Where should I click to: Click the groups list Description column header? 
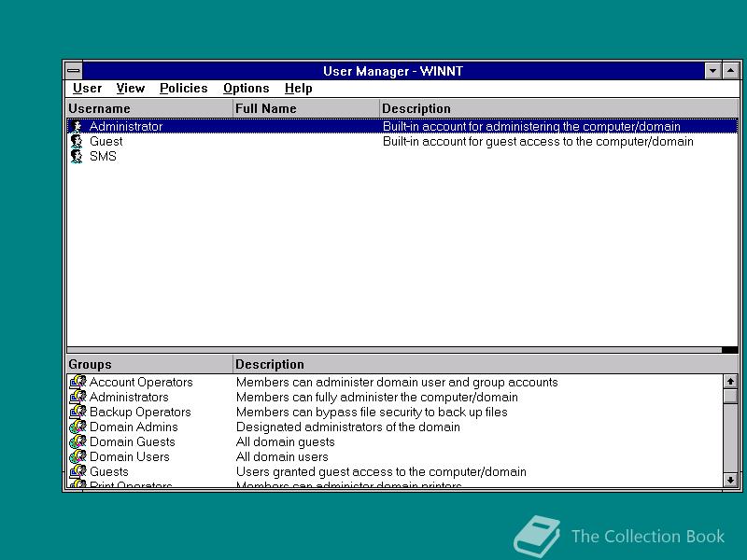(x=486, y=364)
